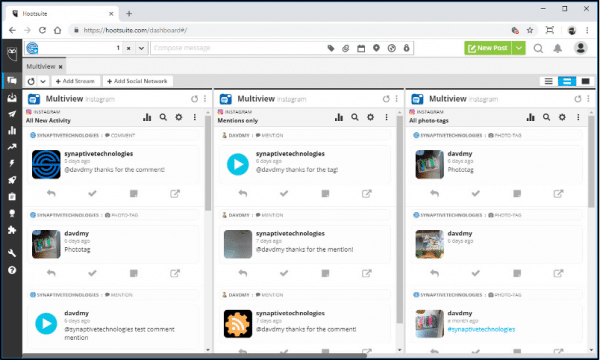
Task: Bookmark page with browser star icon
Action: 530,30
